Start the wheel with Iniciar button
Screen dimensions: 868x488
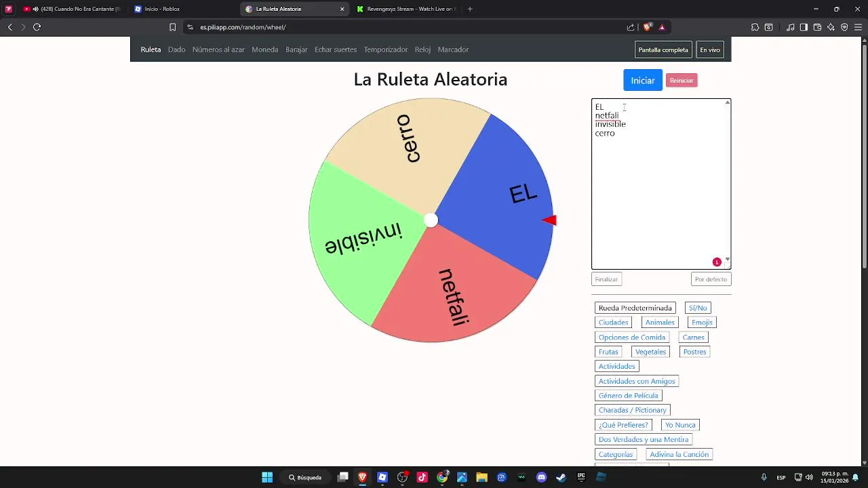[x=643, y=80]
